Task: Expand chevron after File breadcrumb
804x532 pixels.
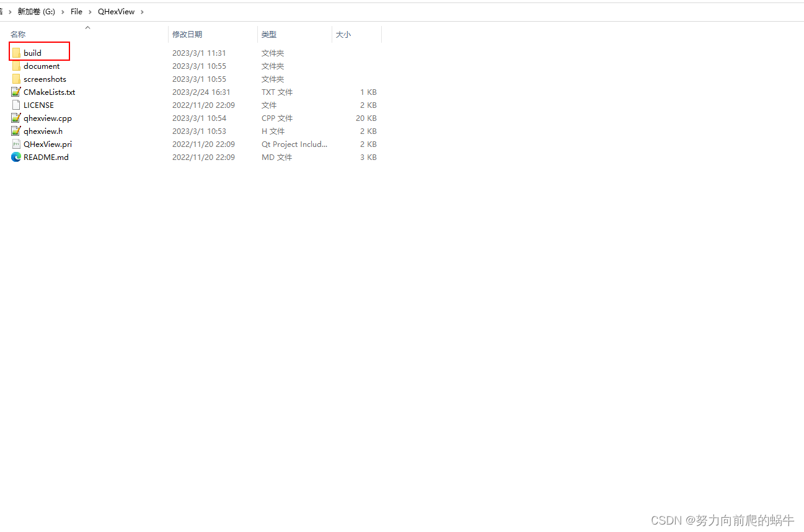Action: click(90, 11)
